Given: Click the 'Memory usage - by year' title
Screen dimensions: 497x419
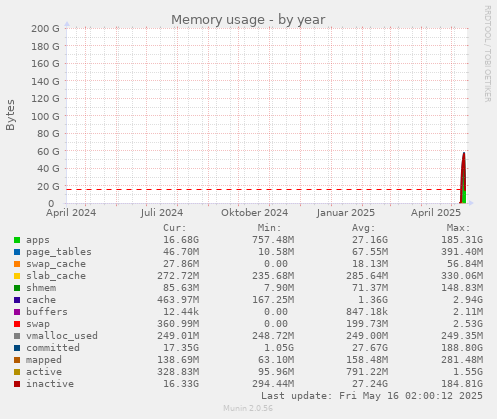Looking at the screenshot, I should [248, 20].
